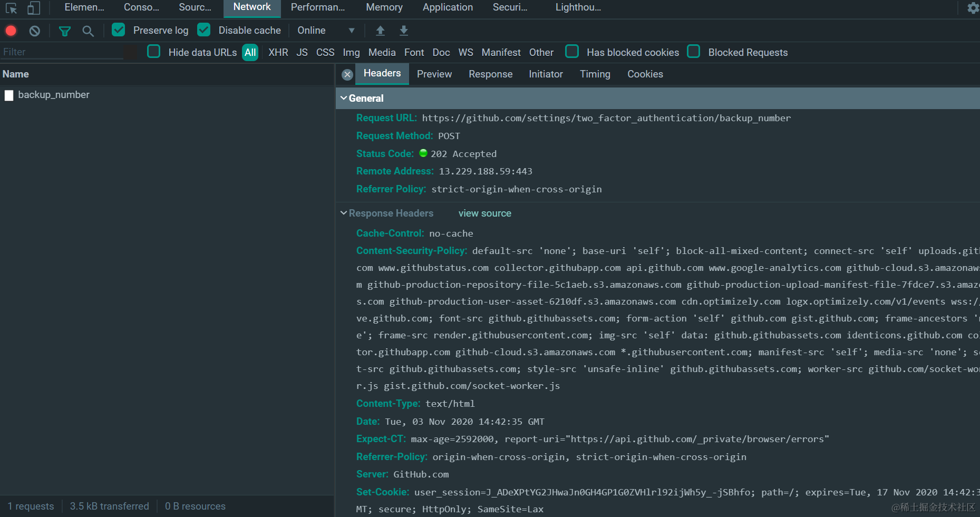The image size is (980, 517).
Task: Close the request details panel
Action: coord(347,75)
